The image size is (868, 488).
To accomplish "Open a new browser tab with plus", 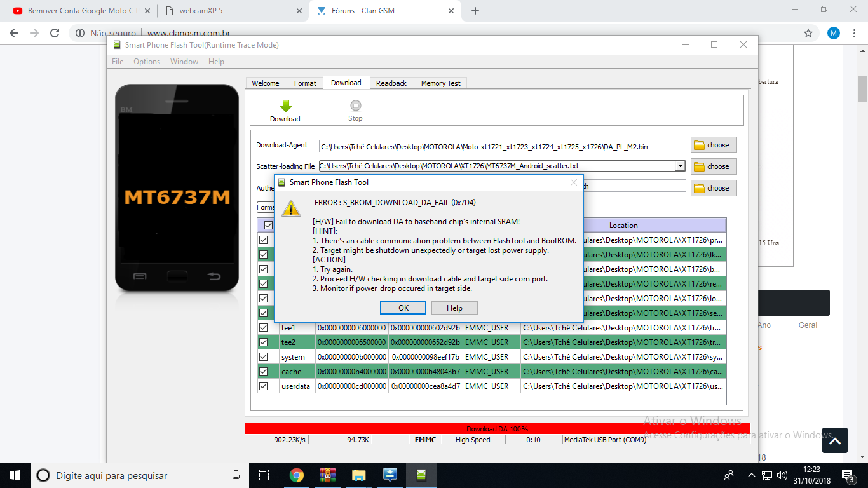I will point(475,11).
